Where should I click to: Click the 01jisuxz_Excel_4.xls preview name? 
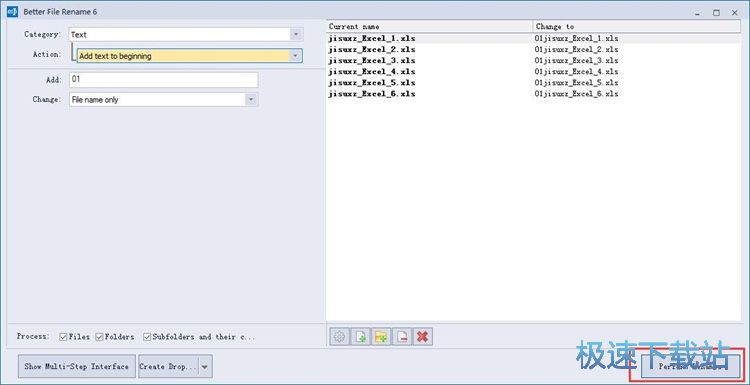[576, 72]
